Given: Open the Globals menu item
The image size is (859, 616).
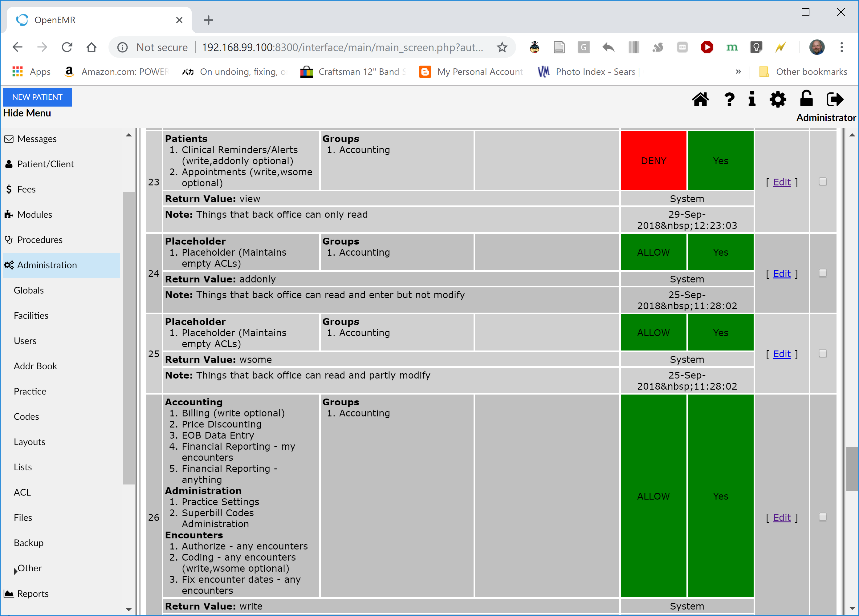Looking at the screenshot, I should 29,290.
